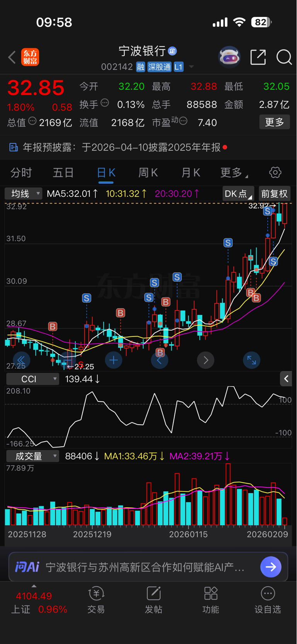The height and width of the screenshot is (644, 297).
Task: Open the robot AI assistant avatar
Action: point(229,57)
